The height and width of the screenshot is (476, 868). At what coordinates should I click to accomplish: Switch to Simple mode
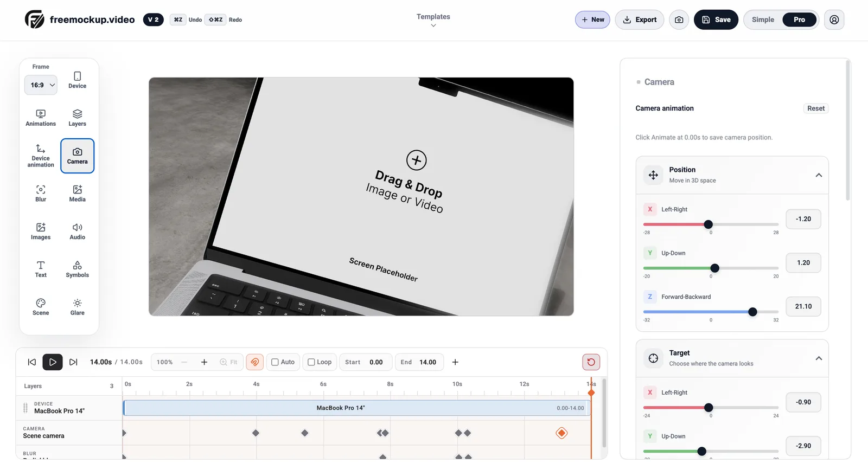pyautogui.click(x=763, y=20)
